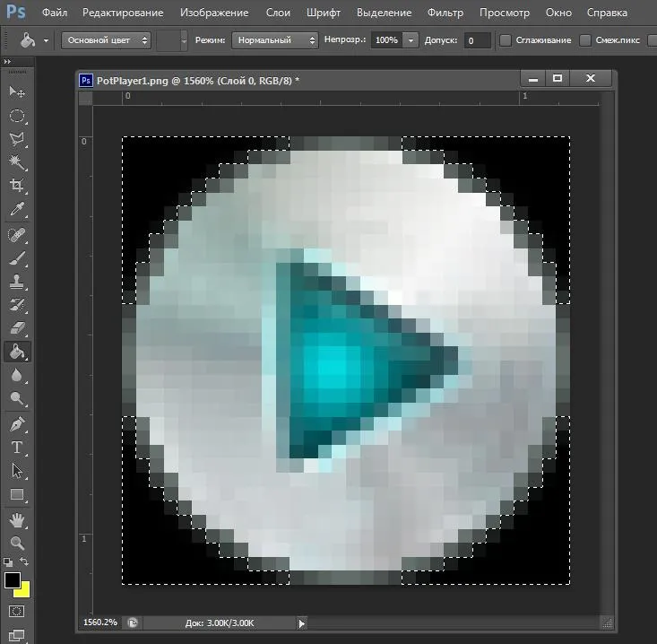Image resolution: width=657 pixels, height=644 pixels.
Task: Open the Редактирование menu
Action: point(123,13)
